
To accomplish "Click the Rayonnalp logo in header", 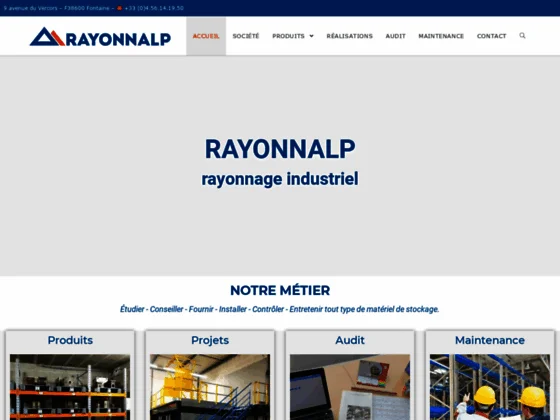I will pos(100,37).
